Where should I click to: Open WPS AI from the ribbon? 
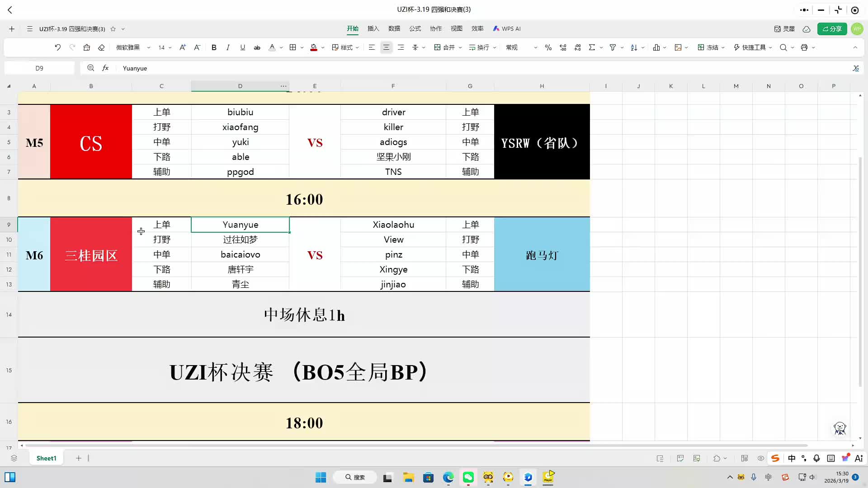pos(507,28)
